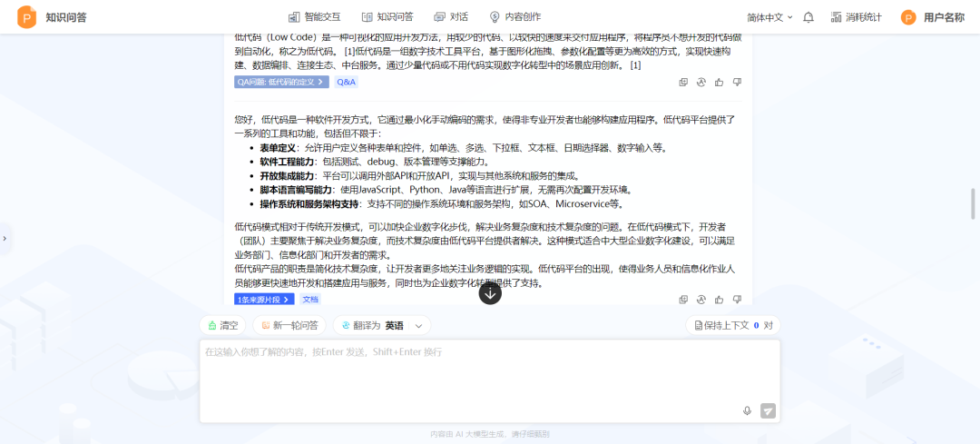Click the page vertical scrollbar thumb
Screen dimensions: 980x444
975,203
